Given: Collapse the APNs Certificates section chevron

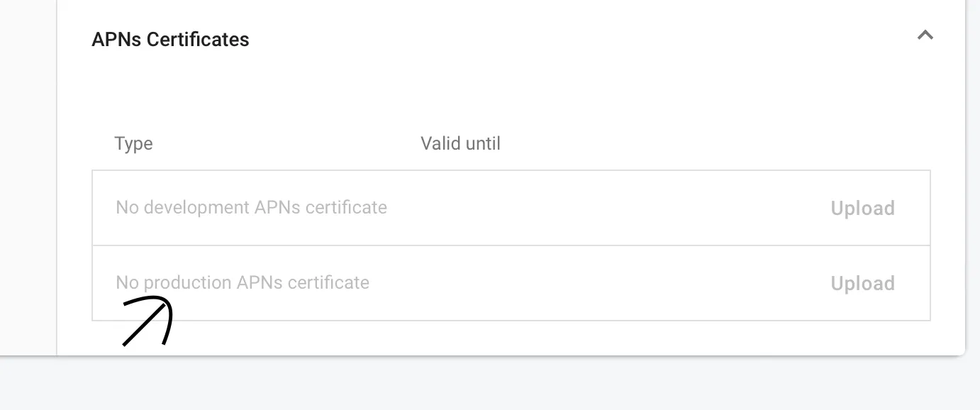Looking at the screenshot, I should tap(925, 35).
